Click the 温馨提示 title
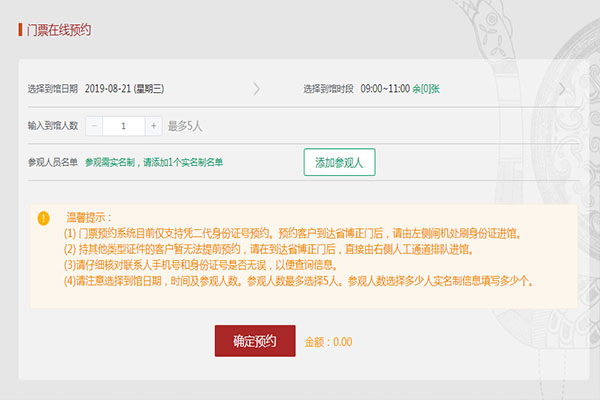Image resolution: width=600 pixels, height=400 pixels. click(89, 217)
